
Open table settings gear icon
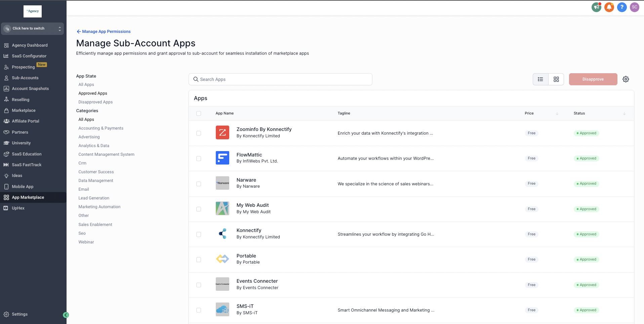[x=626, y=79]
